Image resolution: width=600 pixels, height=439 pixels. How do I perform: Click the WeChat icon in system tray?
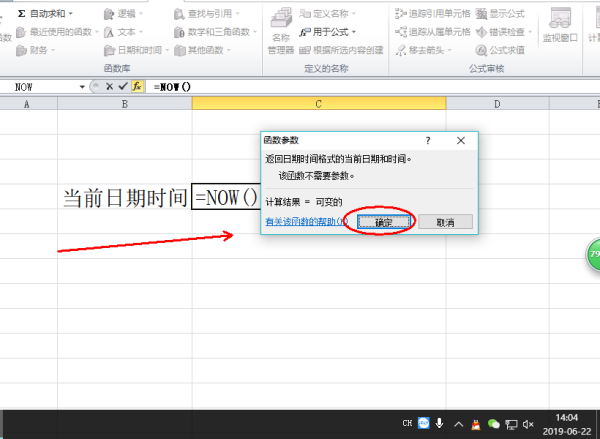click(493, 424)
